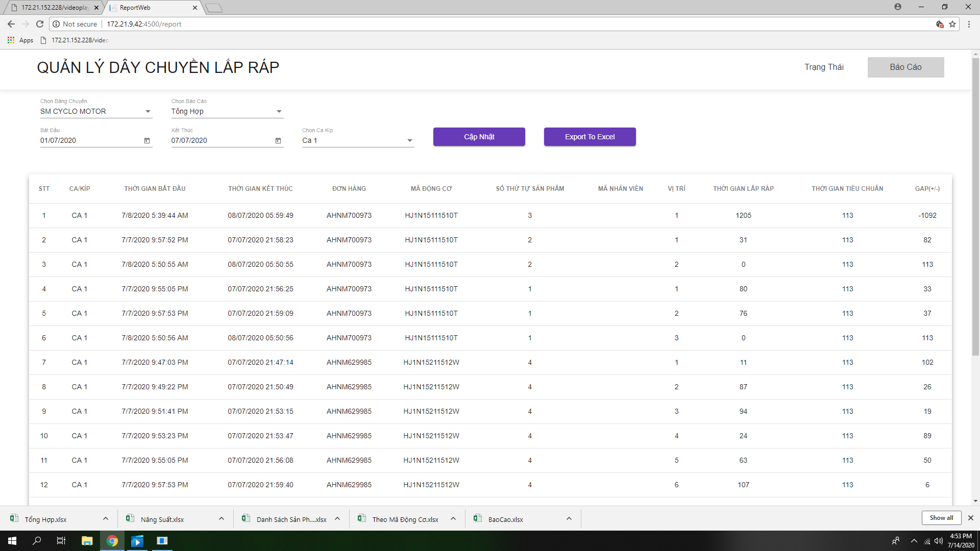This screenshot has width=980, height=551.
Task: Bookmark this page with star icon
Action: [952, 24]
